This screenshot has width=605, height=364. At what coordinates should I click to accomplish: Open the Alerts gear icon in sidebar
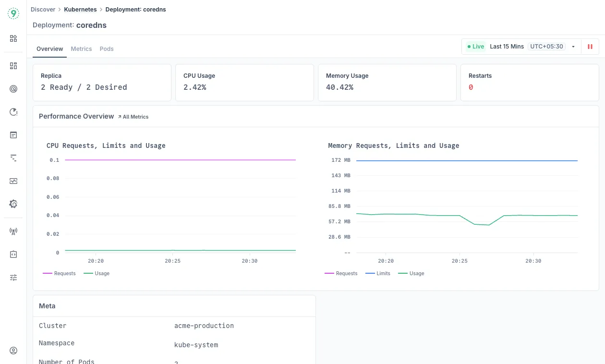(13, 204)
